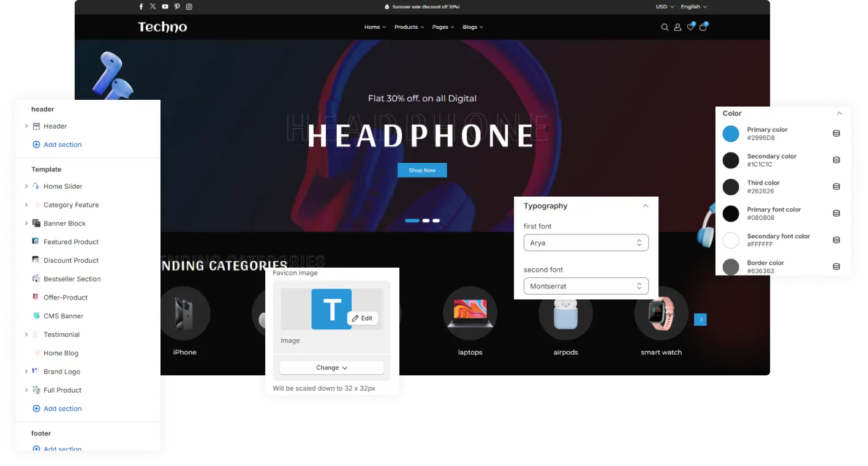The width and height of the screenshot is (868, 466).
Task: Open the X (Twitter) social icon
Action: tap(153, 7)
